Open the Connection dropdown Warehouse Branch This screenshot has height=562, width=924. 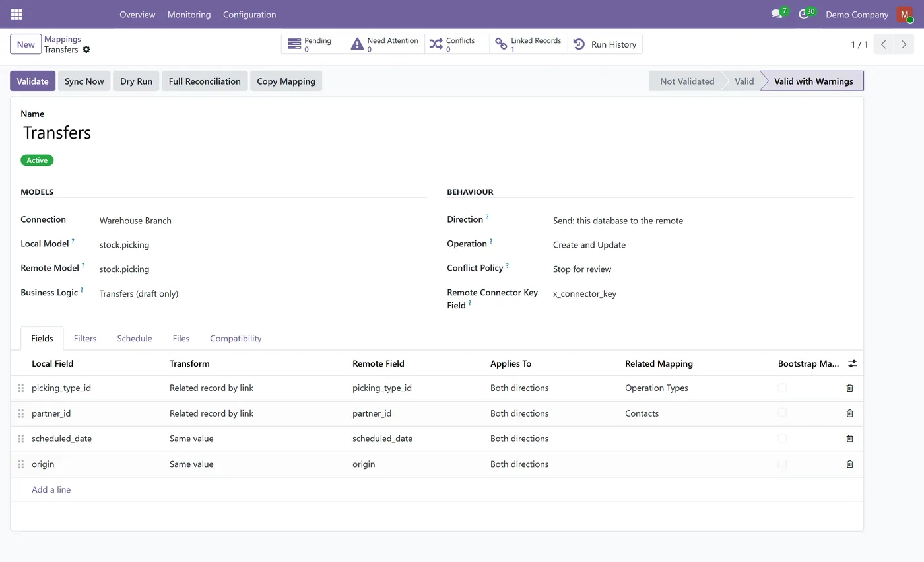click(x=262, y=221)
